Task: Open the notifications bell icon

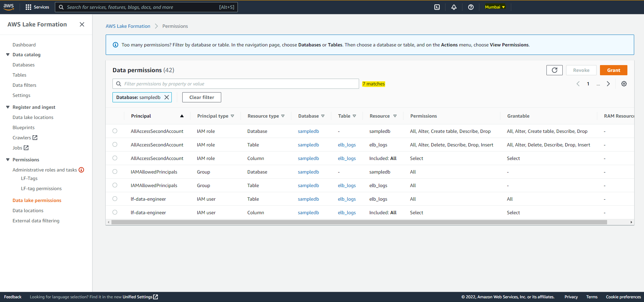Action: [454, 7]
